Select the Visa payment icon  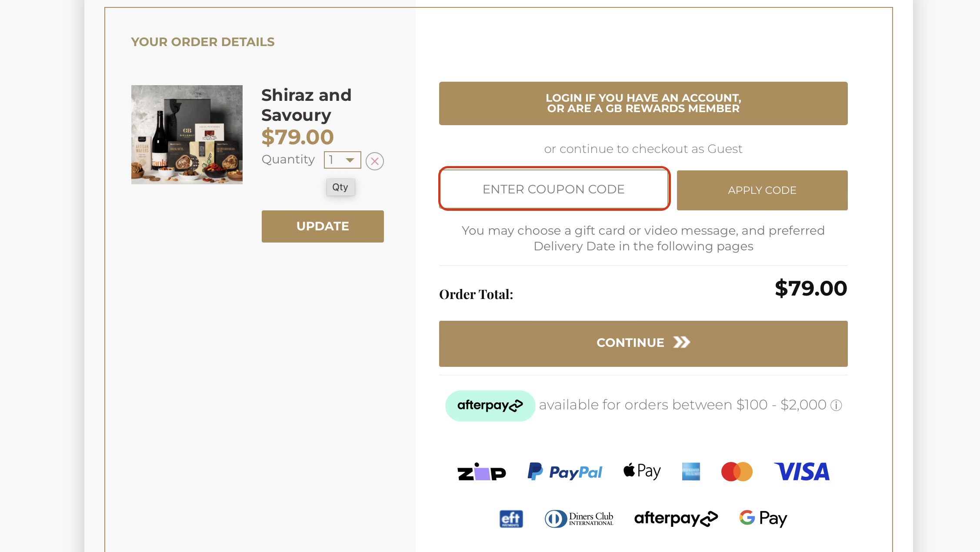pos(802,472)
